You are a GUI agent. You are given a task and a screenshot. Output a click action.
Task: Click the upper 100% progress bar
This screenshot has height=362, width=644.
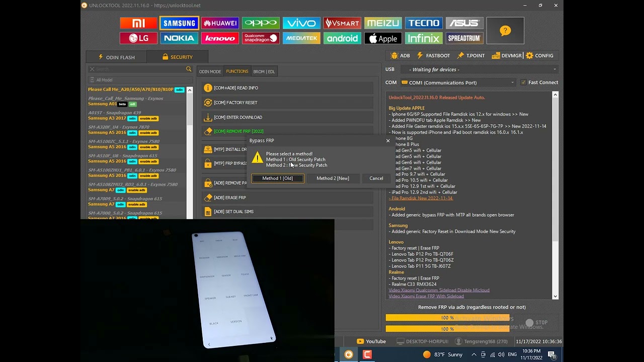(x=447, y=318)
